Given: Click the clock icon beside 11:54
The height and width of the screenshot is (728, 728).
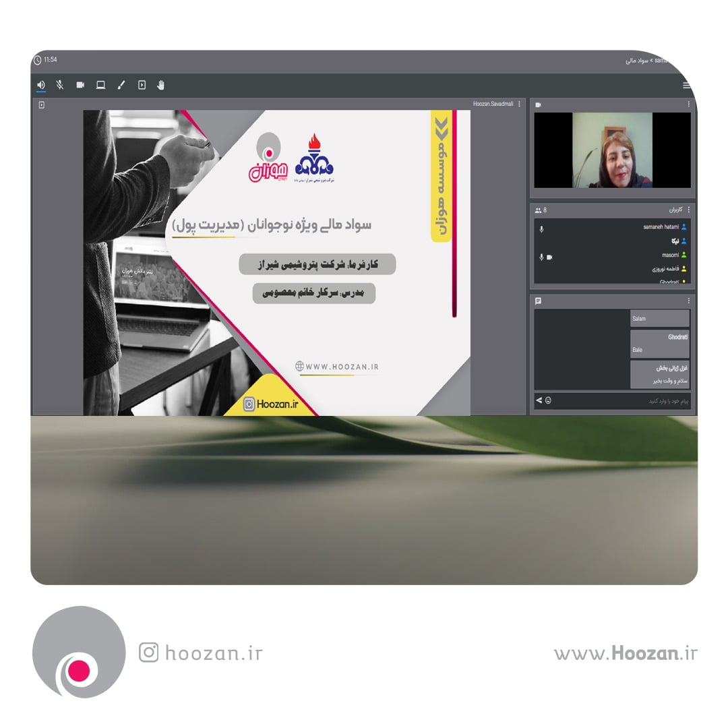Looking at the screenshot, I should coord(38,60).
